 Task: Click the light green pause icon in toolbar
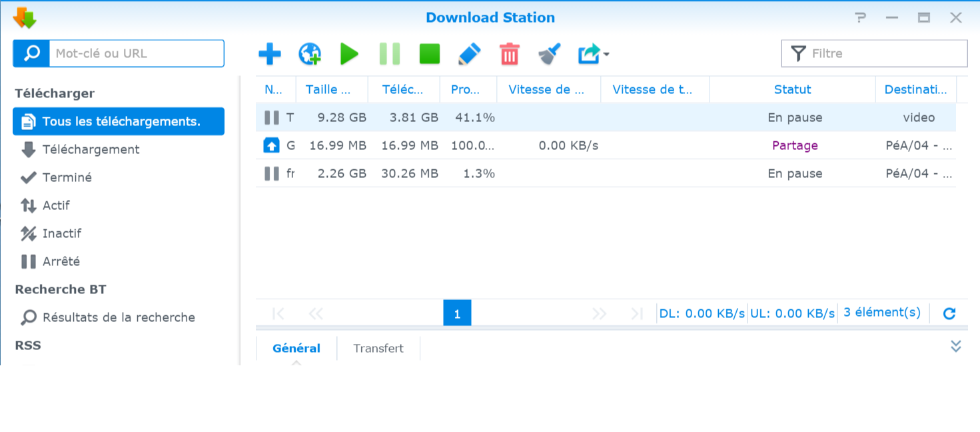pyautogui.click(x=390, y=54)
